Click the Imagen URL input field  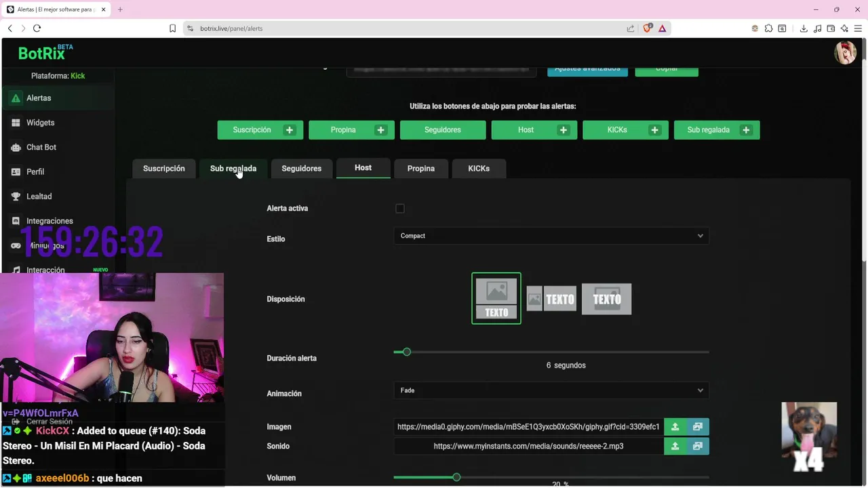[528, 427]
